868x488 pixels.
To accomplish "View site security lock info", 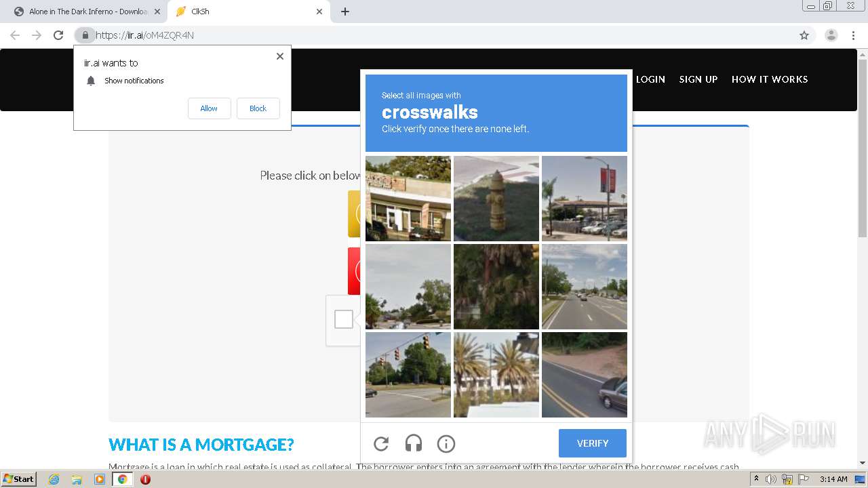I will pyautogui.click(x=85, y=35).
